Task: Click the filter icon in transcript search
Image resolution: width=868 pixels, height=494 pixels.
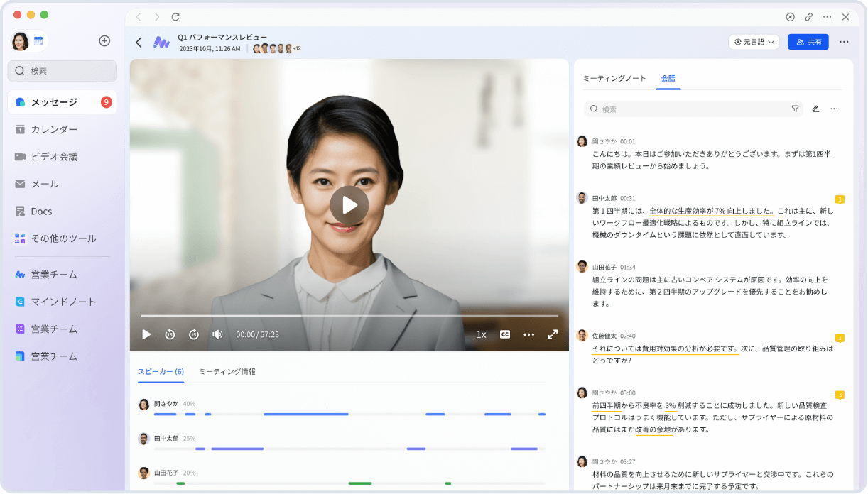Action: pyautogui.click(x=795, y=109)
